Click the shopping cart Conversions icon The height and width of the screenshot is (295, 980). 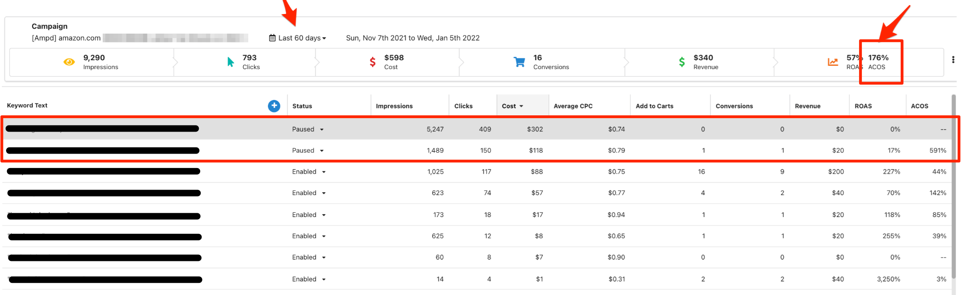[519, 62]
